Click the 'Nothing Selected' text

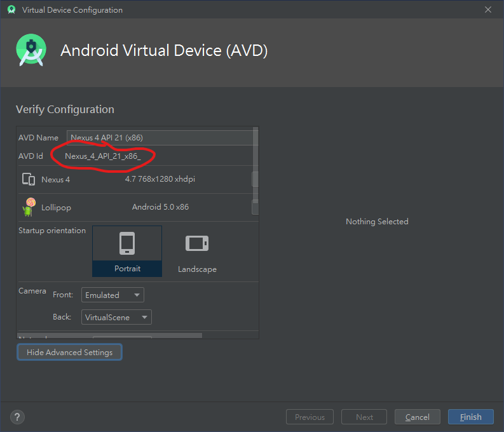[x=377, y=221]
